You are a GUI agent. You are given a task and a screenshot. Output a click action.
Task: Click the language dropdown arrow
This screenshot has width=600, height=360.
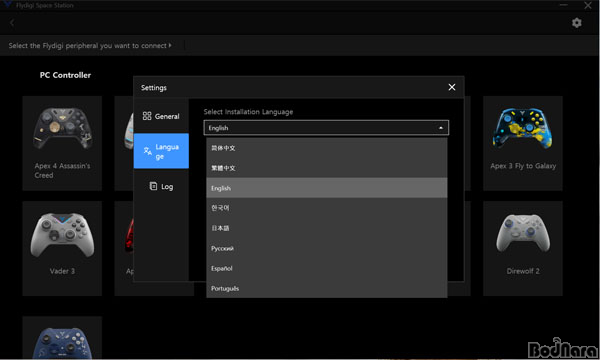(x=441, y=128)
